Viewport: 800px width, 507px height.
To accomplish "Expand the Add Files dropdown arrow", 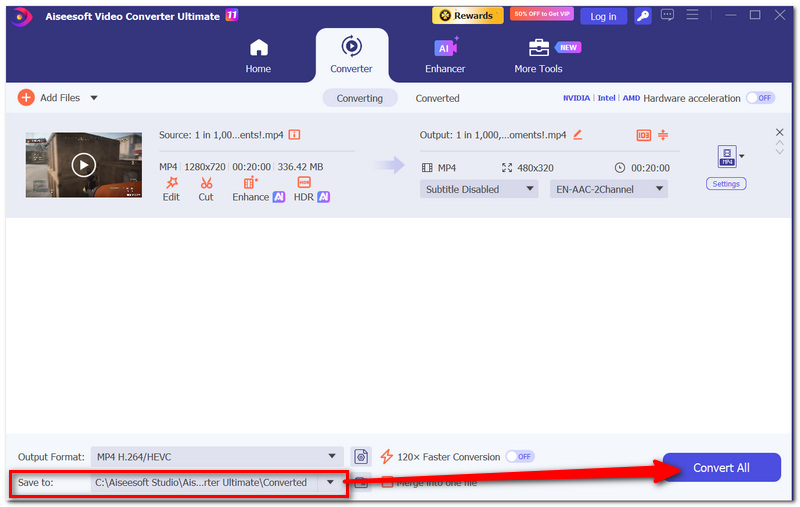I will (94, 98).
